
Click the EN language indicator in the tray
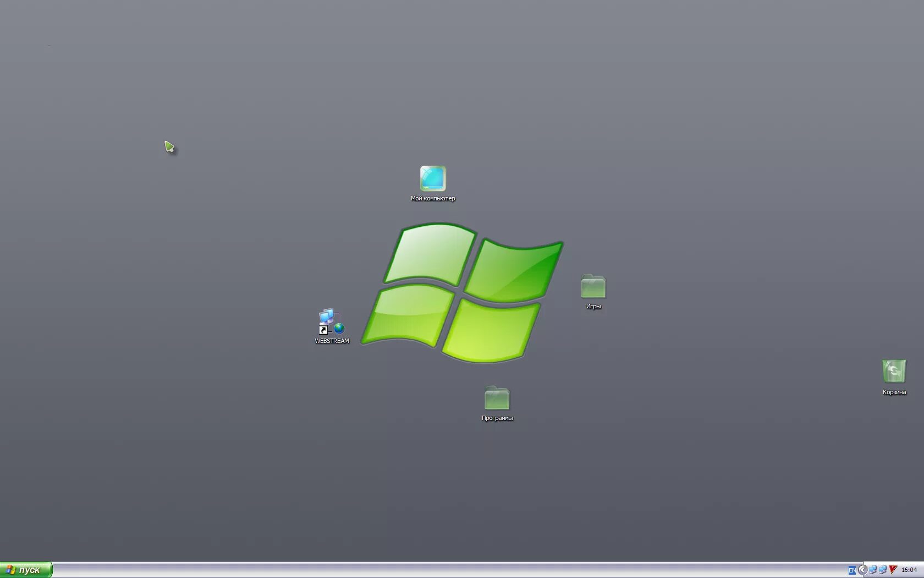tap(852, 570)
